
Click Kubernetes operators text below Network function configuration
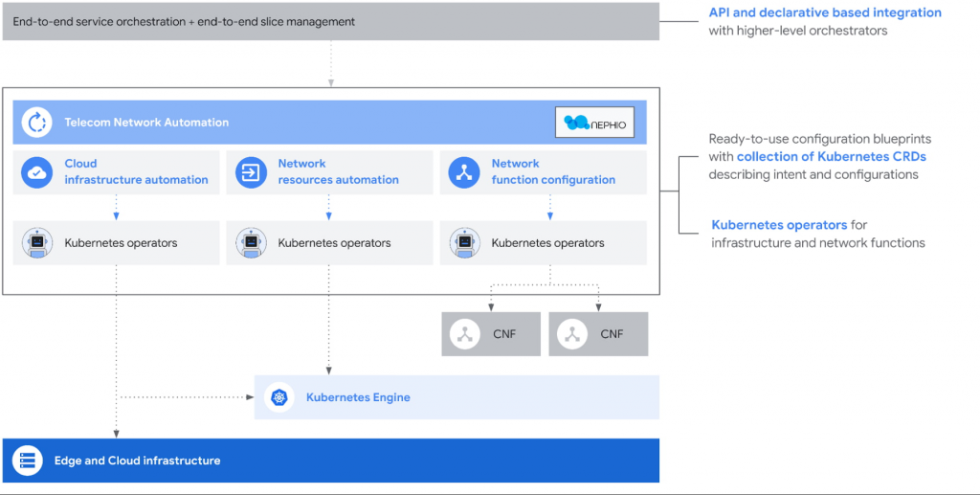pos(547,243)
